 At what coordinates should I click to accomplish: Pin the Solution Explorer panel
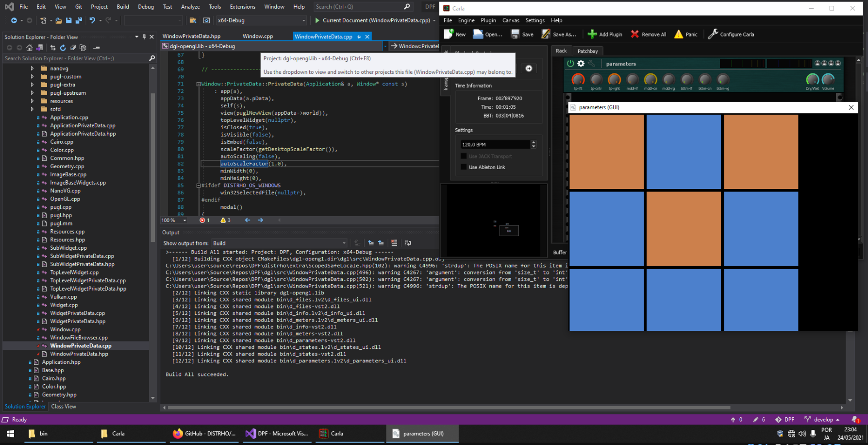click(144, 37)
